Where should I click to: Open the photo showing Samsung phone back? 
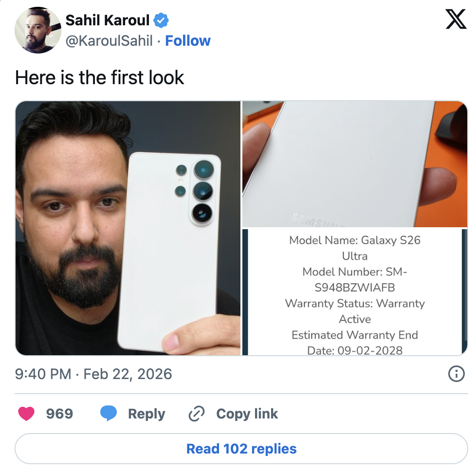click(354, 164)
